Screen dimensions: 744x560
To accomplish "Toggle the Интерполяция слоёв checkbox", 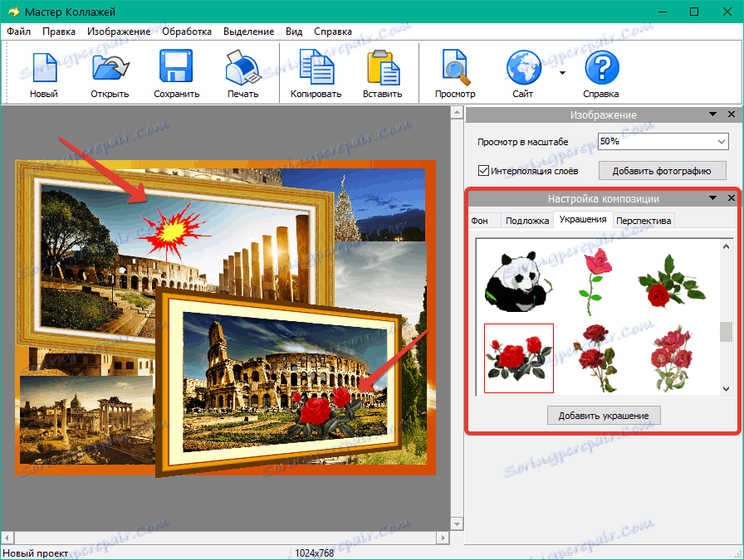I will click(483, 170).
